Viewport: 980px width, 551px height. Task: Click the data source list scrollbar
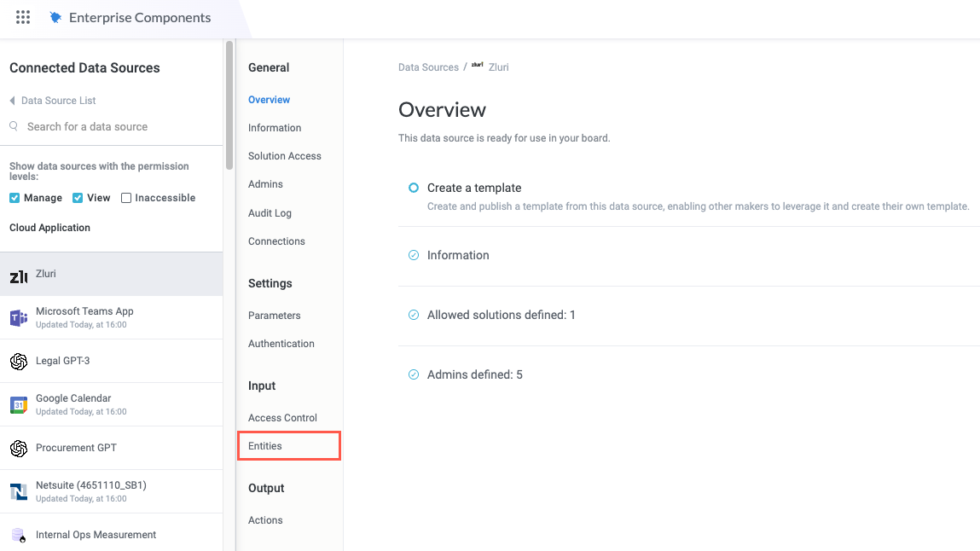point(229,106)
